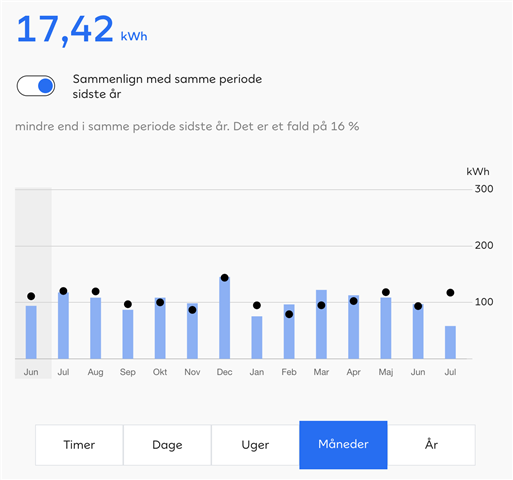Select the Mar bar in chart

(x=321, y=324)
